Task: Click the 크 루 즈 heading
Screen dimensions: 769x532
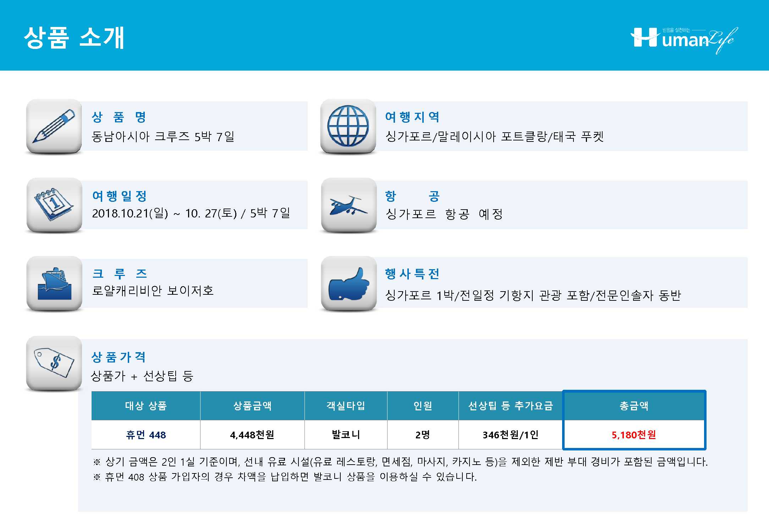Action: (x=120, y=273)
